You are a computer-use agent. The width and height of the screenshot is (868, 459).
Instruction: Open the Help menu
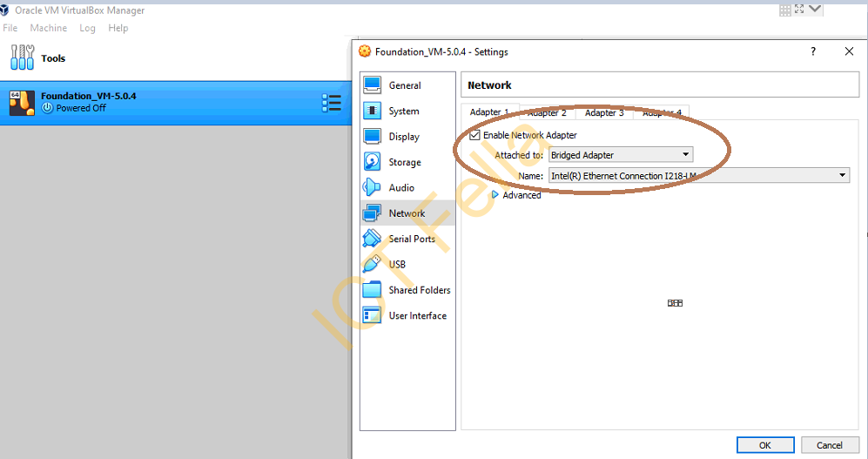click(x=118, y=28)
